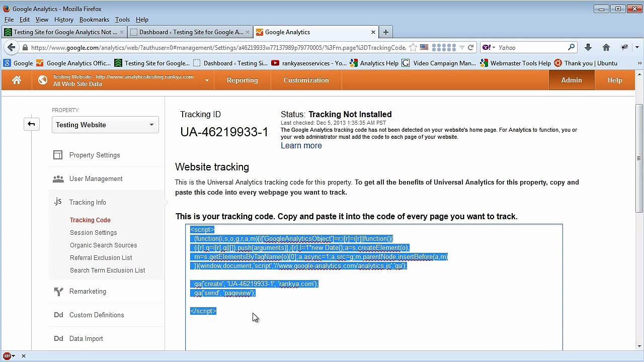Open the View menu
The image size is (644, 362).
click(42, 19)
